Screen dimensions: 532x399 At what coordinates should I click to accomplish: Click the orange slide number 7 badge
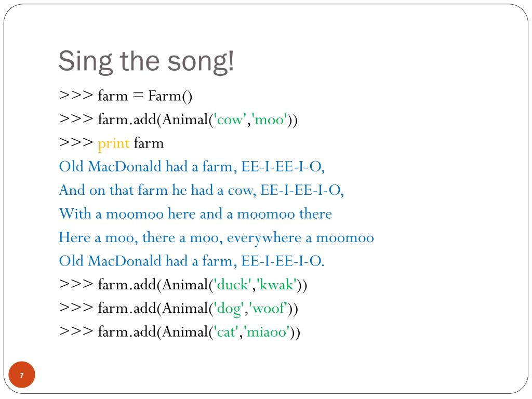(x=22, y=375)
